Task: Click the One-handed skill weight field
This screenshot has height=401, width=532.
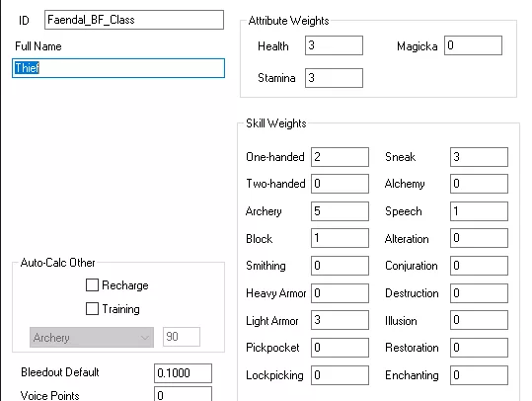Action: [x=340, y=157]
